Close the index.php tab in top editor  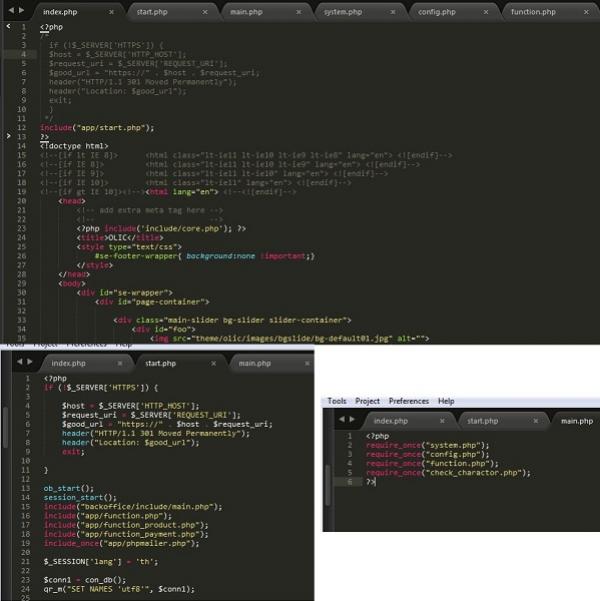[x=111, y=12]
